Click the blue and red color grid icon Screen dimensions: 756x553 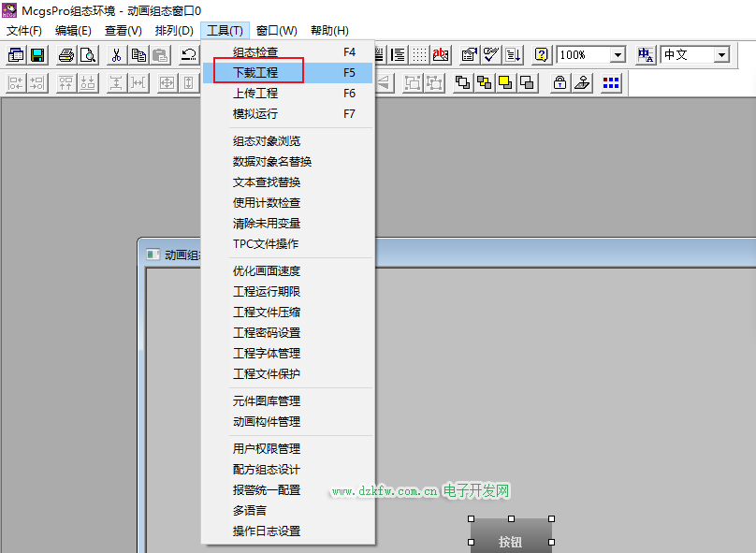[x=610, y=82]
